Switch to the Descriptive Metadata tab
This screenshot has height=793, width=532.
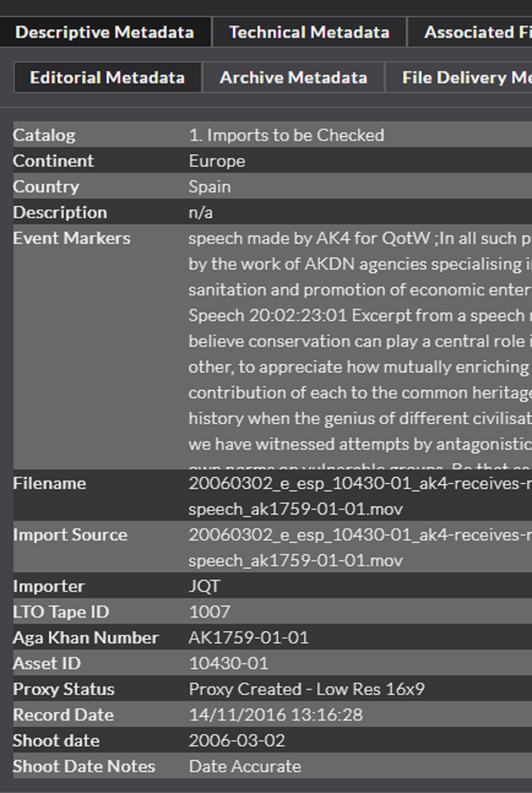tap(104, 32)
